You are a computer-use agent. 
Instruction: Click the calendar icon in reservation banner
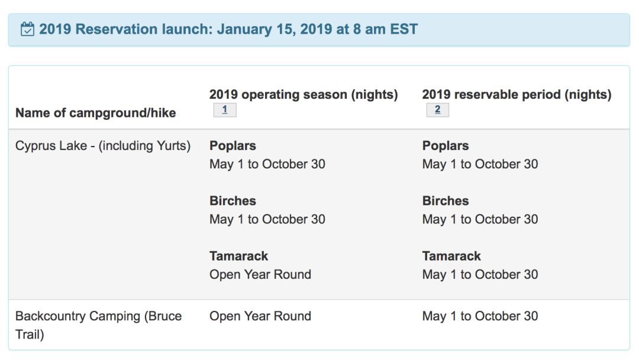[x=27, y=30]
